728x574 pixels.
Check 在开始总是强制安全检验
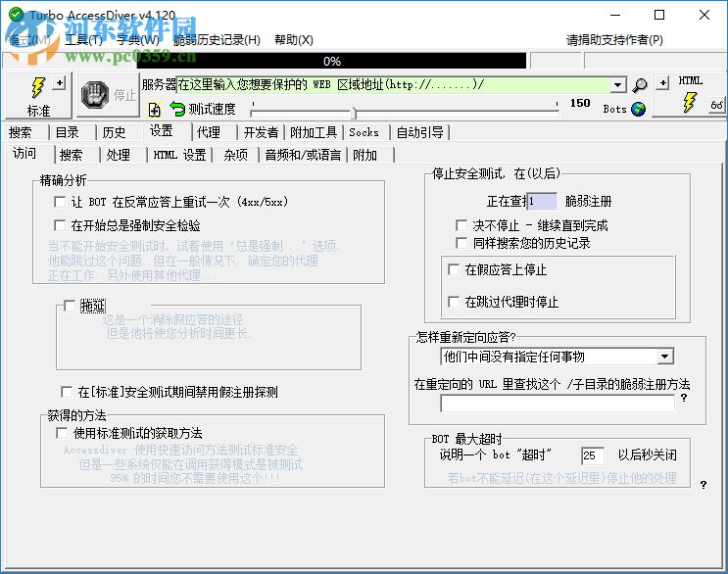(60, 225)
